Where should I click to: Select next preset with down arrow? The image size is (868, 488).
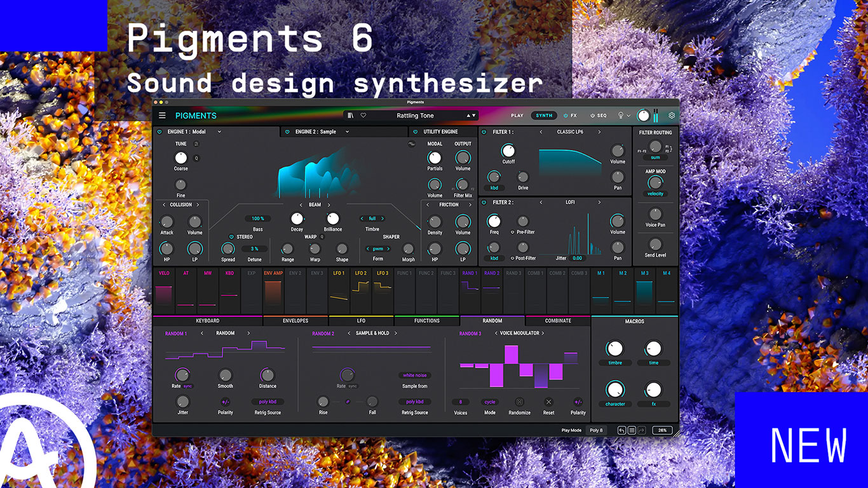coord(474,116)
